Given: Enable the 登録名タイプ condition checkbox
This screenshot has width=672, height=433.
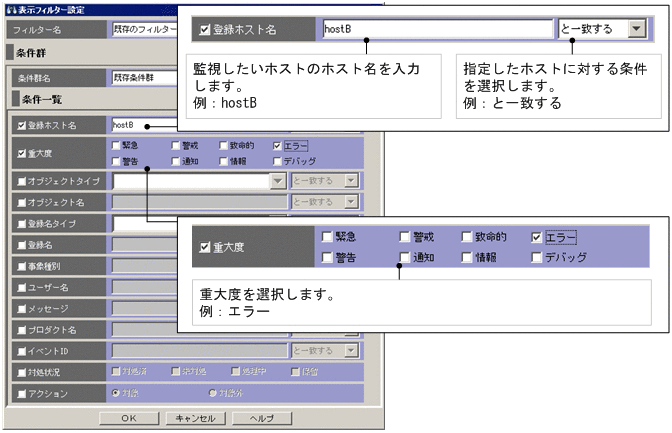Looking at the screenshot, I should (21, 223).
